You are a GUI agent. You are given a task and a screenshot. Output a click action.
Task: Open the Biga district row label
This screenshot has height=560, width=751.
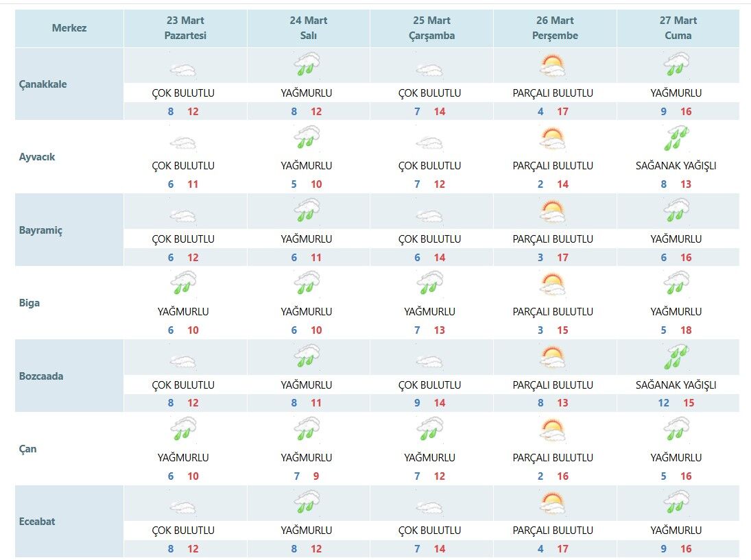(29, 303)
